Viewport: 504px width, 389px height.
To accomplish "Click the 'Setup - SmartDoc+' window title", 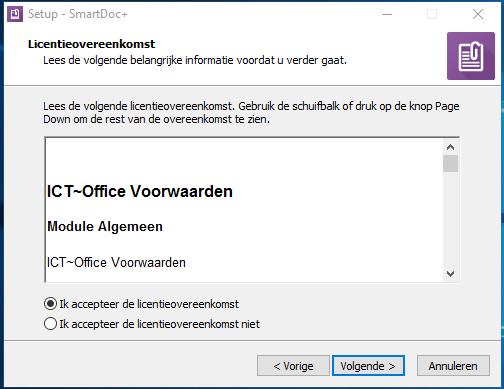I will pos(78,14).
